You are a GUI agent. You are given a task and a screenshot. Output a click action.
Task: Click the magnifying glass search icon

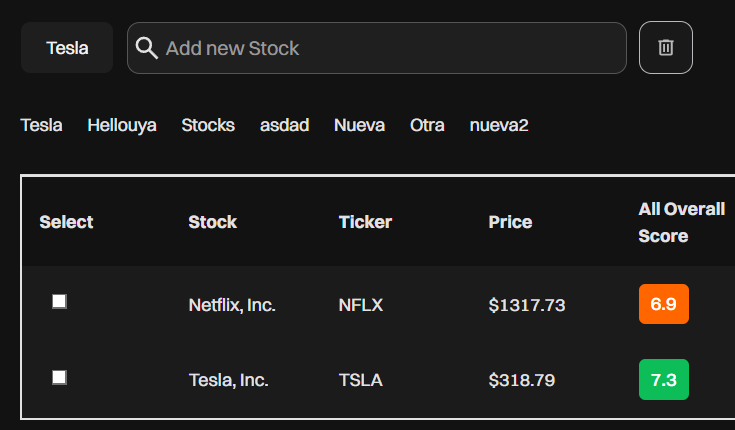(146, 48)
